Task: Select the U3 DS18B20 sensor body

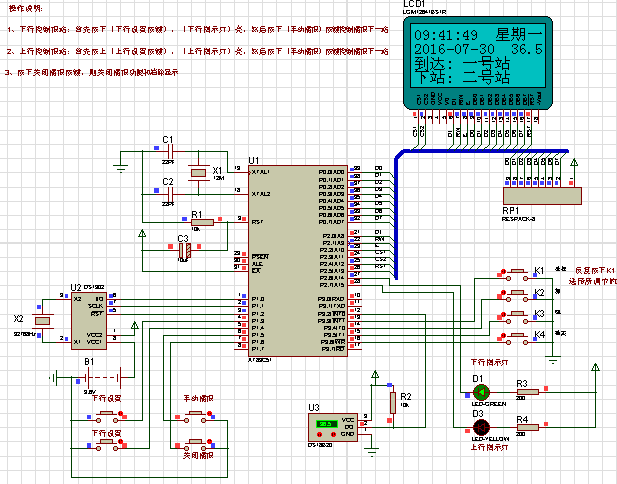Action: (x=333, y=427)
